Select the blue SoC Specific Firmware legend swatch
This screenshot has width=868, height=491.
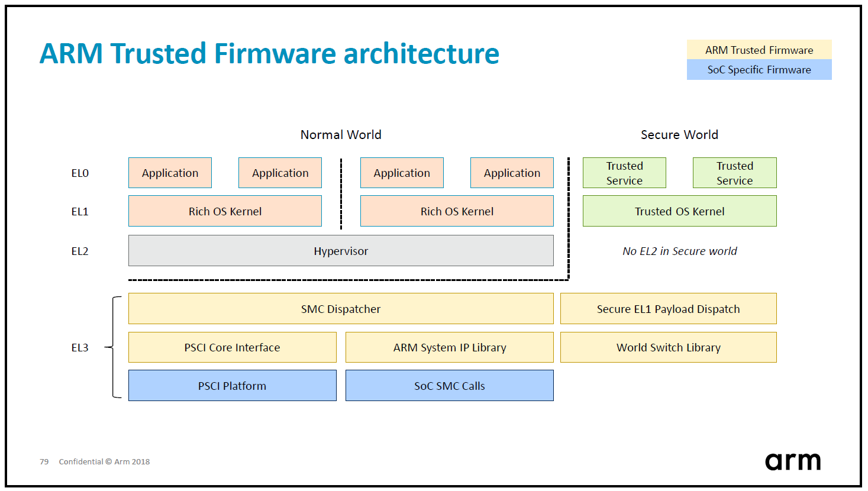coord(759,70)
